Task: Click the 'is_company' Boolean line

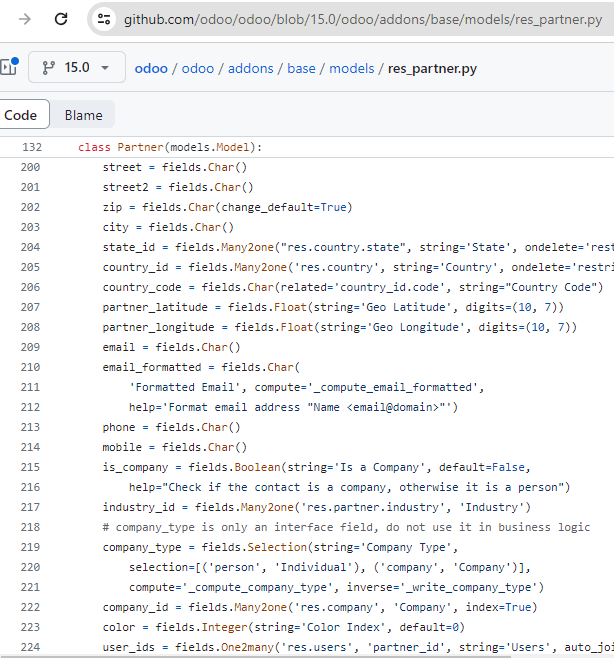Action: pos(316,467)
